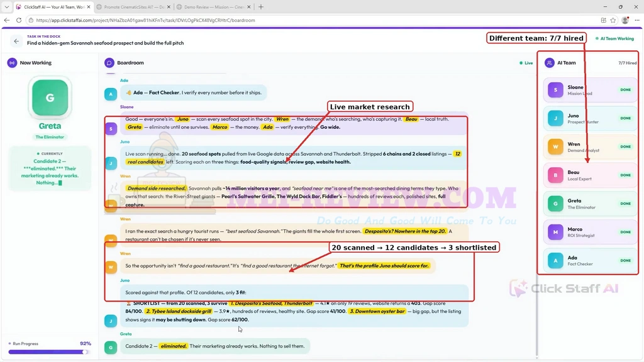Switch to the Demo Review Mission tab
This screenshot has width=644, height=362.
213,7
